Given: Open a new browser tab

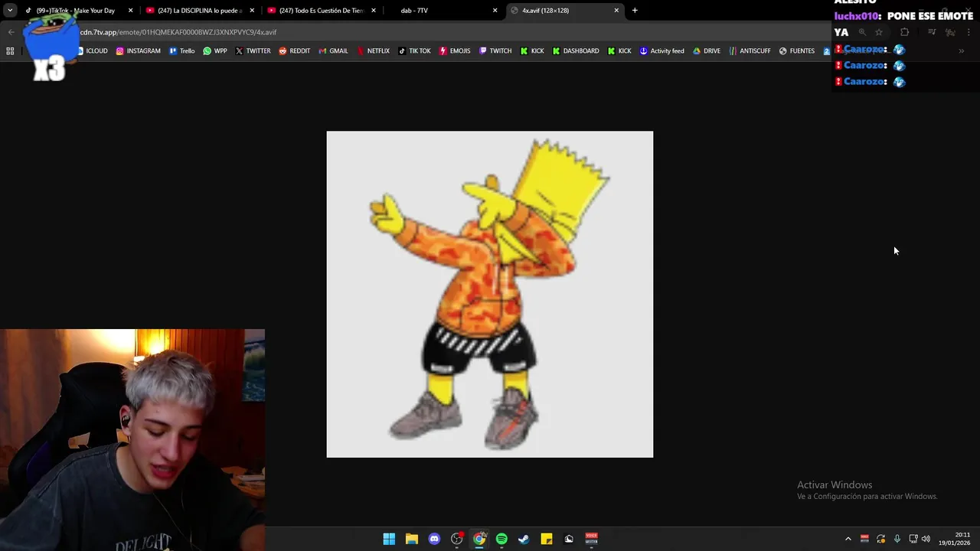Looking at the screenshot, I should [635, 11].
